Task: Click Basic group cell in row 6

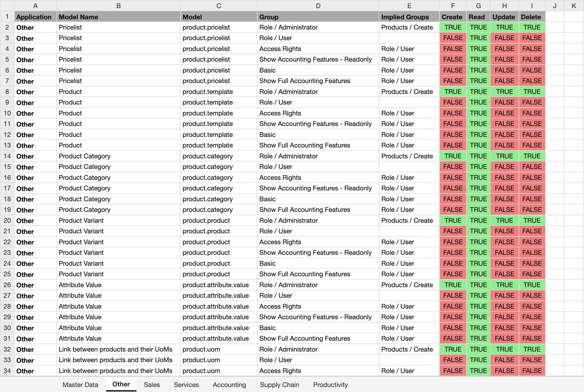Action: pyautogui.click(x=318, y=70)
